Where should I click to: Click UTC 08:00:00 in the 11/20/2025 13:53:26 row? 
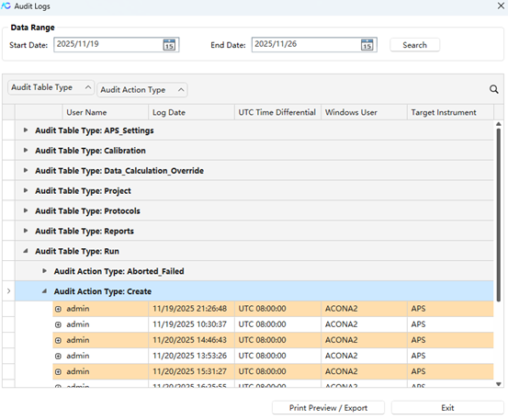[262, 356]
